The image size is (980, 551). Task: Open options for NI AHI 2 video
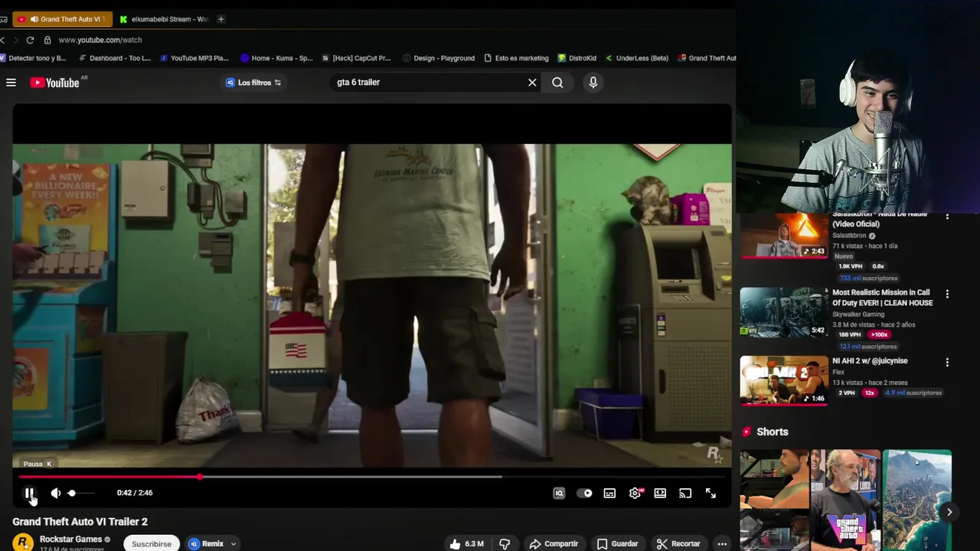[947, 362]
